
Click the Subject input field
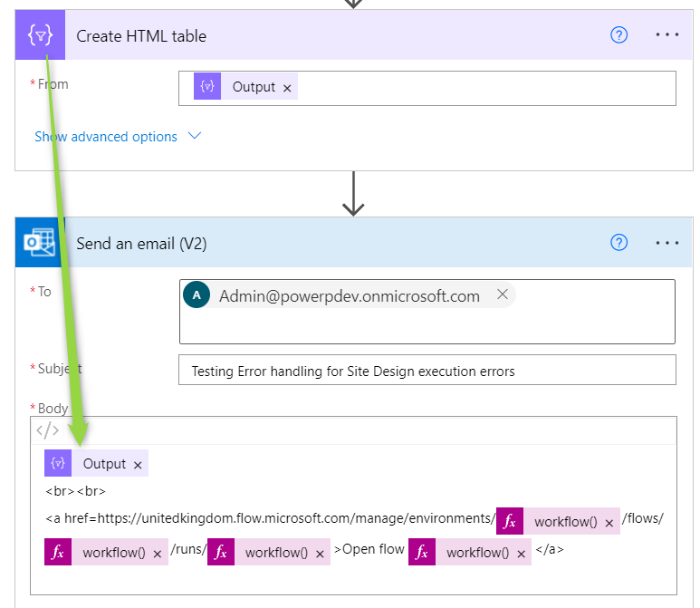coord(427,371)
